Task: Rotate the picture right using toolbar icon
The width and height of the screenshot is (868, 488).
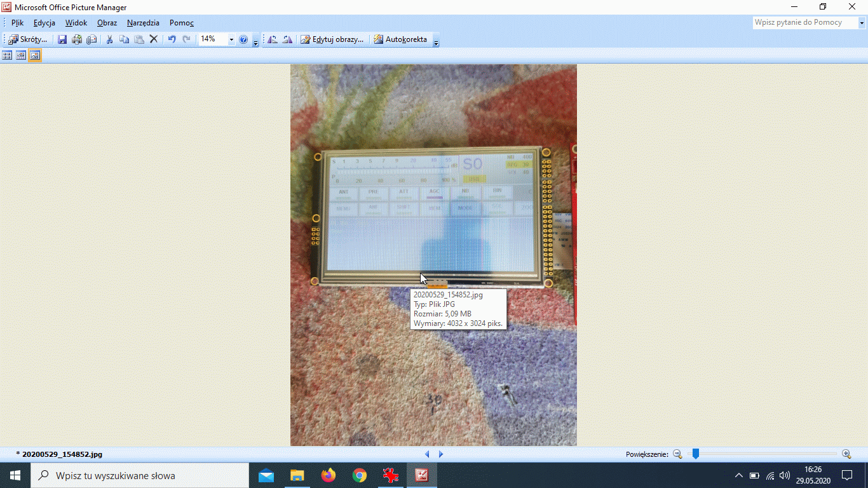Action: (x=287, y=39)
